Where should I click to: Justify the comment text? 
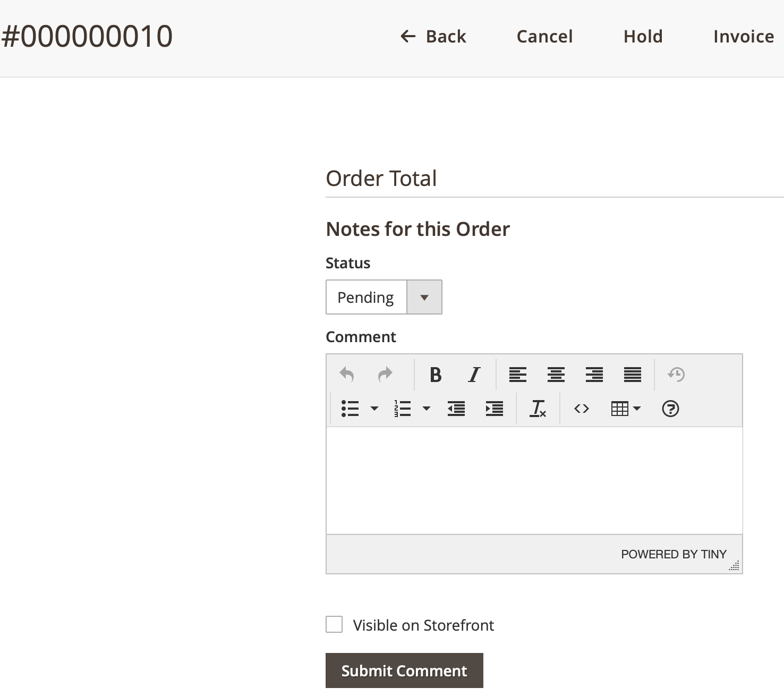point(633,375)
